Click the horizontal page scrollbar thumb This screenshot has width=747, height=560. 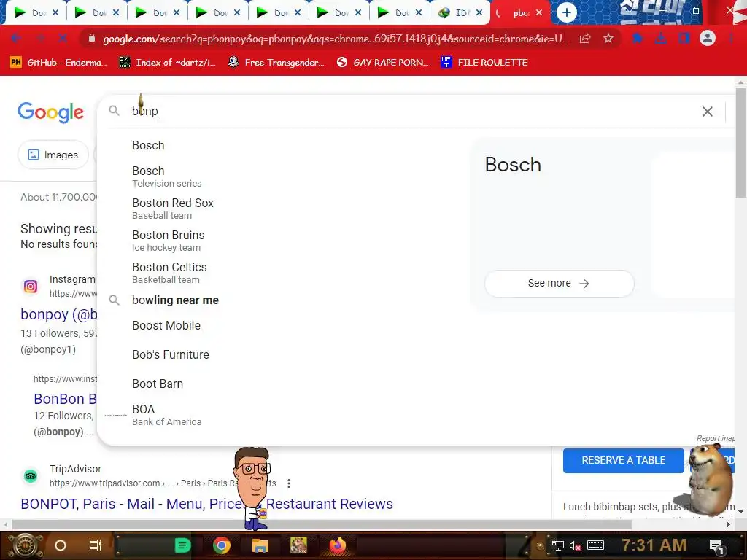(322, 525)
